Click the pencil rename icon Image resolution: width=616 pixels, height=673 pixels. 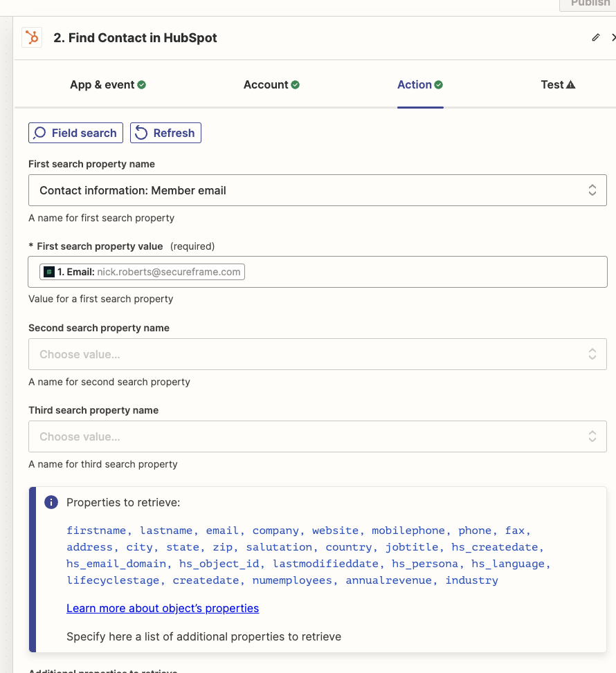pyautogui.click(x=596, y=37)
